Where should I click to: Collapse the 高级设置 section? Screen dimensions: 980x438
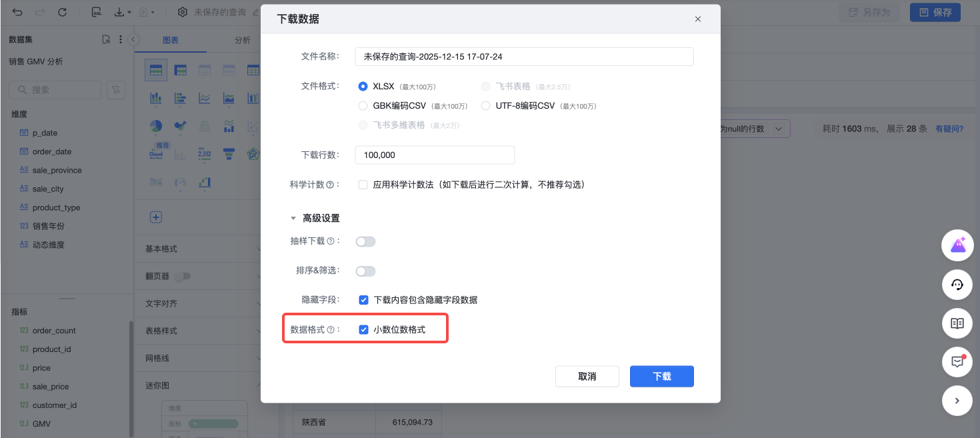tap(293, 218)
